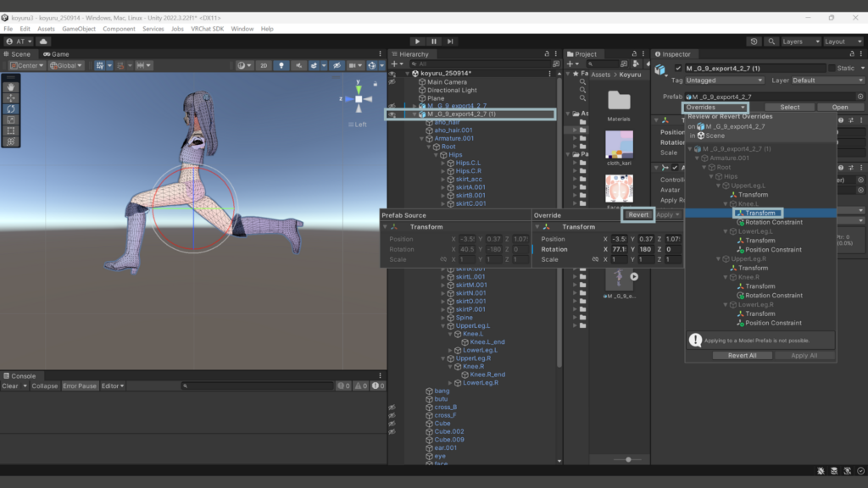Adjust the Project thumbnail size slider
This screenshot has width=868, height=488.
tap(628, 459)
